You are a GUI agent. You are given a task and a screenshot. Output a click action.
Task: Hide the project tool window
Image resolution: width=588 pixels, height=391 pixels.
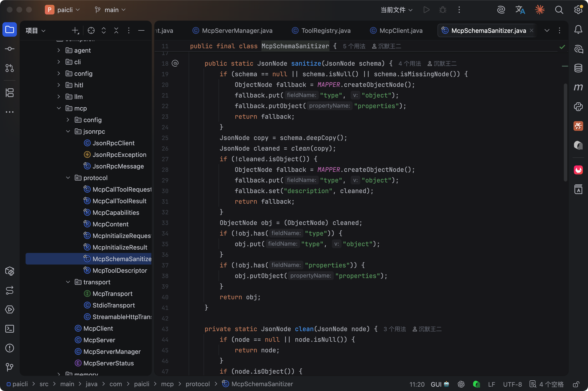click(141, 30)
